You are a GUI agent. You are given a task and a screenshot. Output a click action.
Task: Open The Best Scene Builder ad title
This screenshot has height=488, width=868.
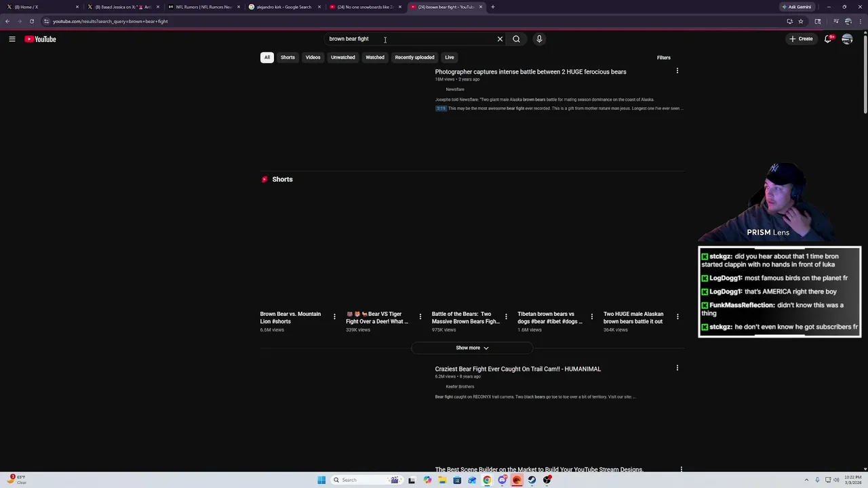point(538,470)
